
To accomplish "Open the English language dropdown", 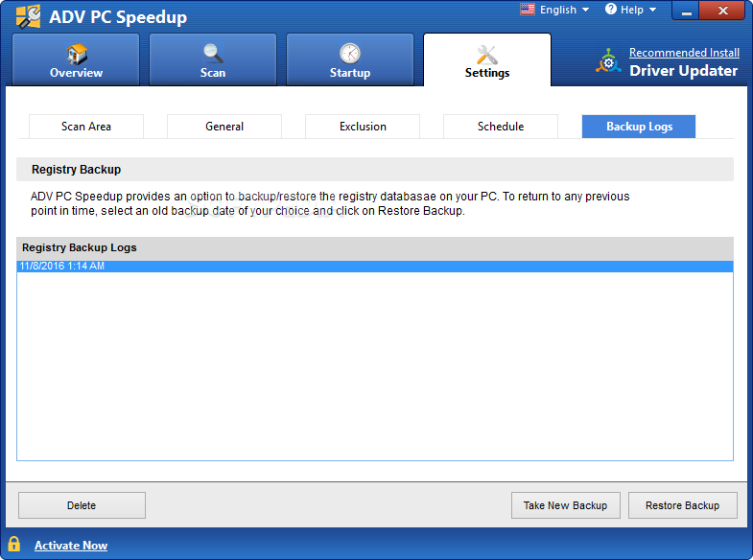I will click(555, 10).
